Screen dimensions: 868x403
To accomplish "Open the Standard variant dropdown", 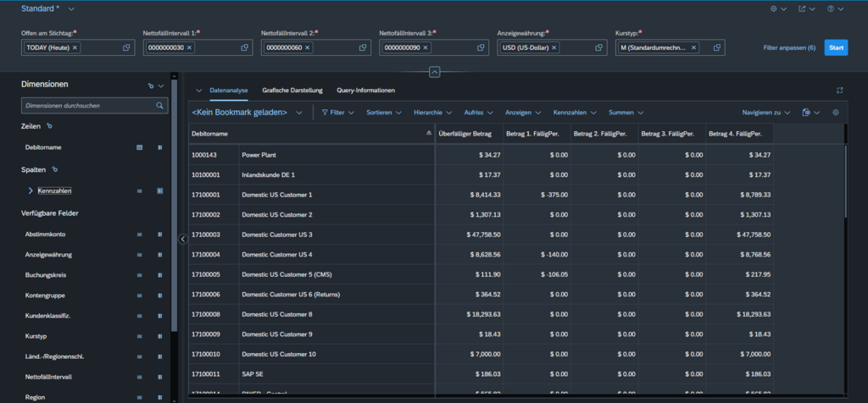I will click(71, 8).
